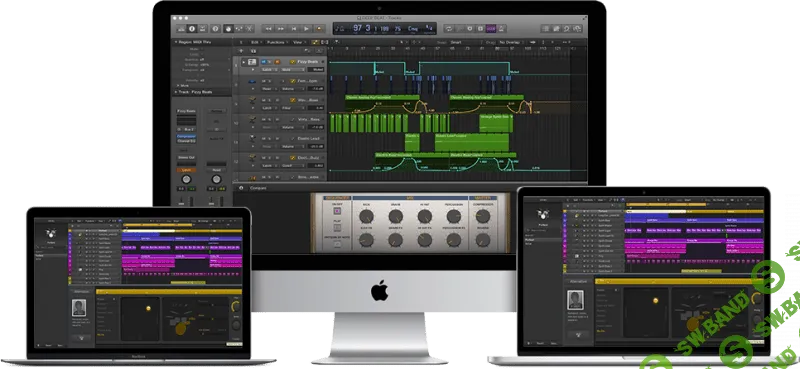Go to beginning of project
Viewport: 800px width, 369px height.
click(x=294, y=29)
